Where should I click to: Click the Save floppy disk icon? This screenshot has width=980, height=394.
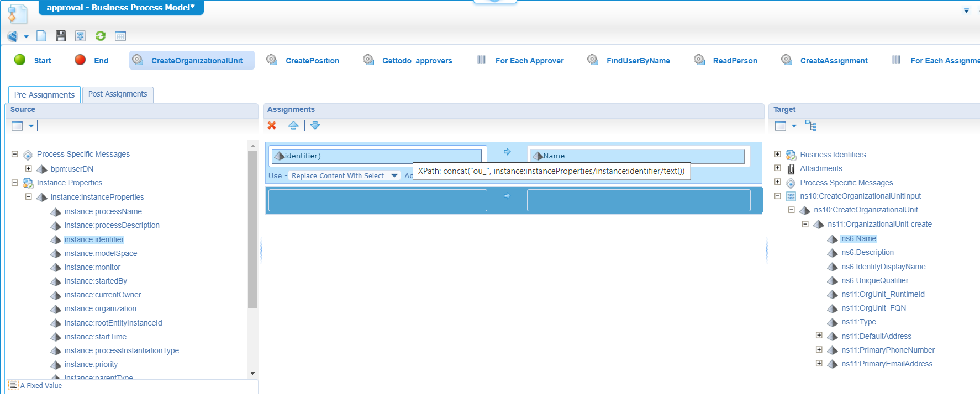(61, 36)
